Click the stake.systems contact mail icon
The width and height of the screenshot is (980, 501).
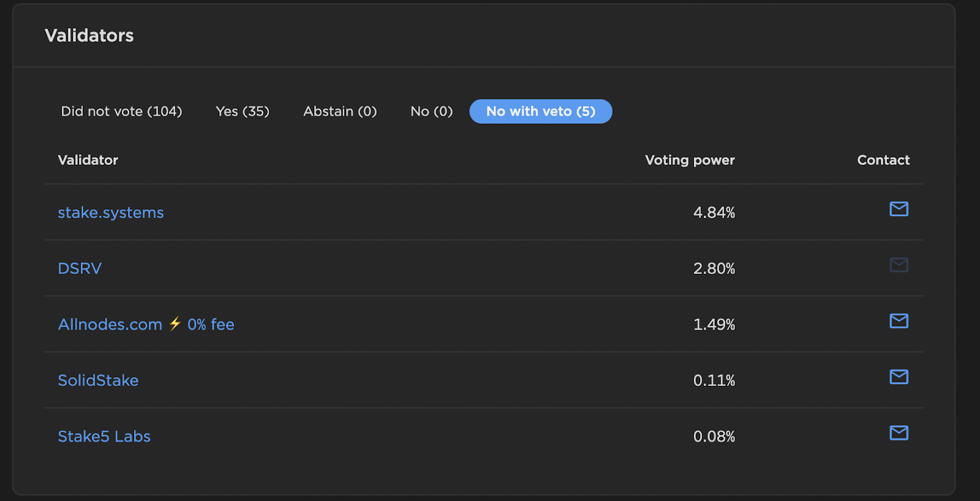click(899, 209)
